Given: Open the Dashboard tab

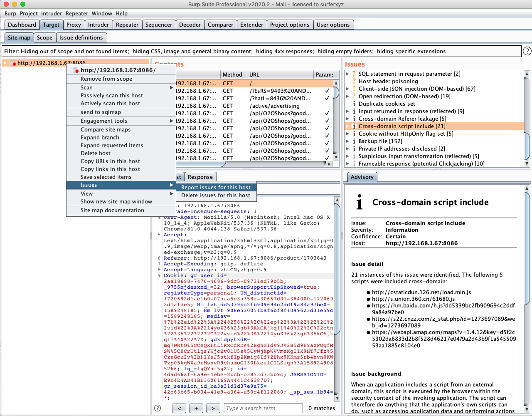Looking at the screenshot, I should tap(22, 25).
